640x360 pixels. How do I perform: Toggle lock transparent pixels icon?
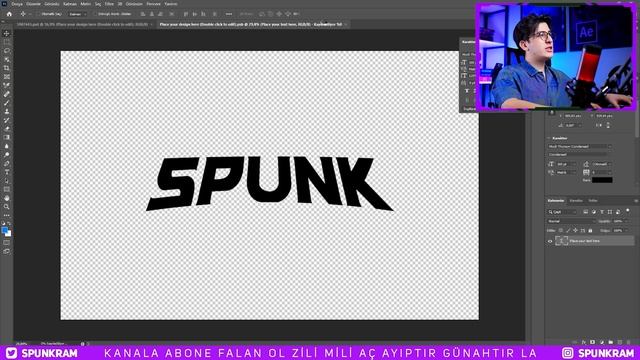[560, 231]
